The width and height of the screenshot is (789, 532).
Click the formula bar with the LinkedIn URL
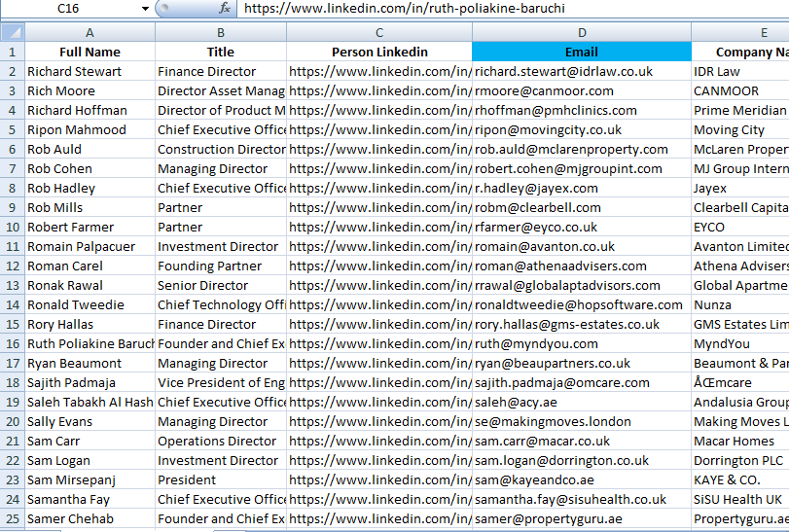click(x=514, y=9)
